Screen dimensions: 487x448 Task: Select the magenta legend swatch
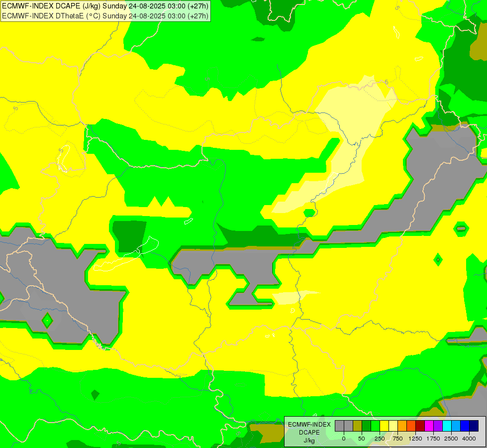tap(429, 426)
